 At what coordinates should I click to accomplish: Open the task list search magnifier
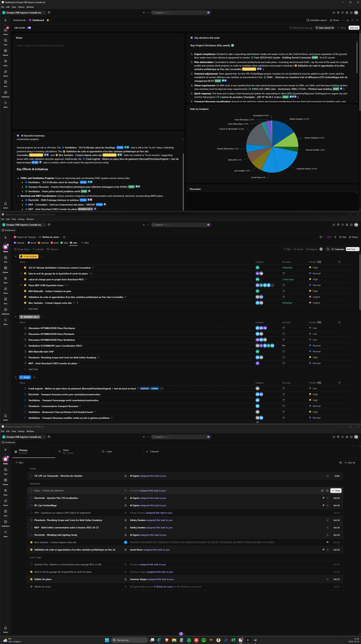[x=328, y=249]
